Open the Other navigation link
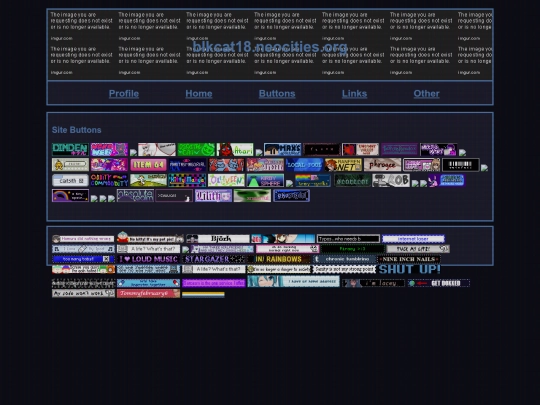The image size is (540, 405). [426, 94]
